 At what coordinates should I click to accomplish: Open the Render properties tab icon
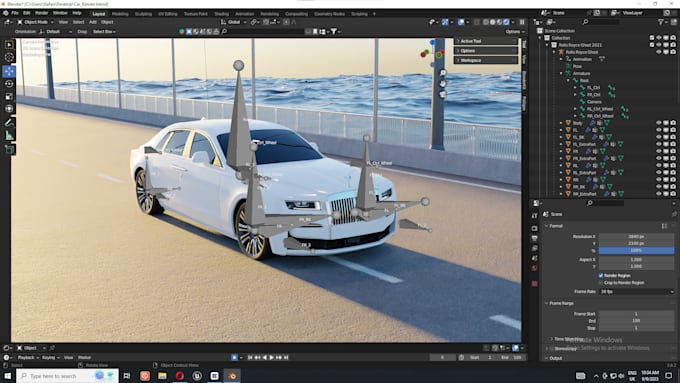click(x=534, y=228)
